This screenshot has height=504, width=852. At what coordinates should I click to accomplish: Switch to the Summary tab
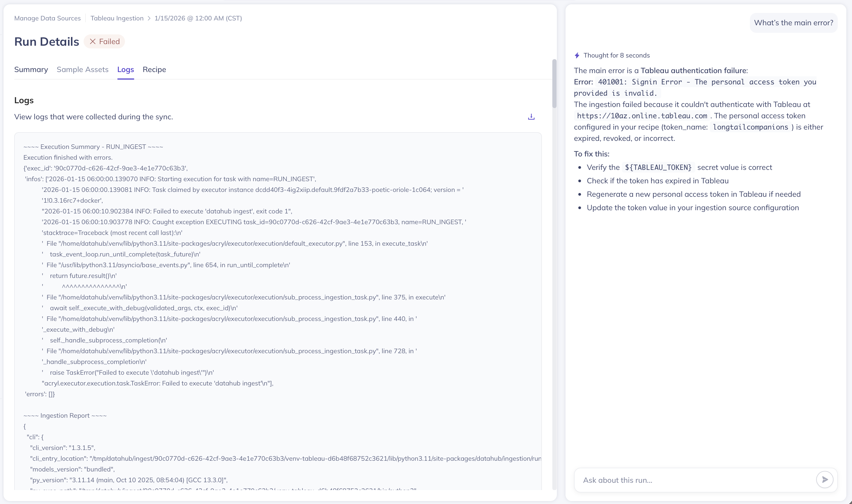[31, 70]
